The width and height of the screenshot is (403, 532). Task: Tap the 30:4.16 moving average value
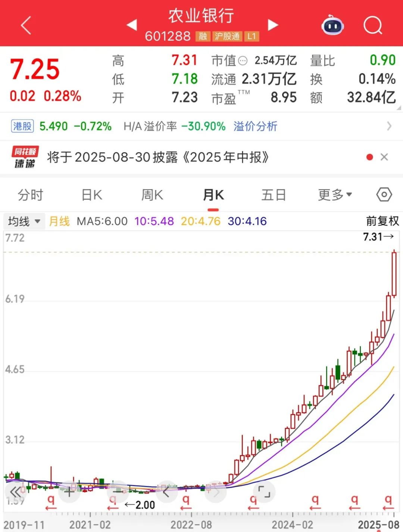(x=247, y=221)
